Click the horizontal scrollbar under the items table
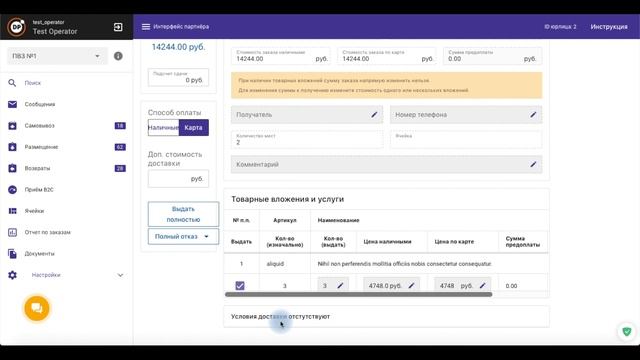Viewport: 640px width, 360px height. pos(358,294)
